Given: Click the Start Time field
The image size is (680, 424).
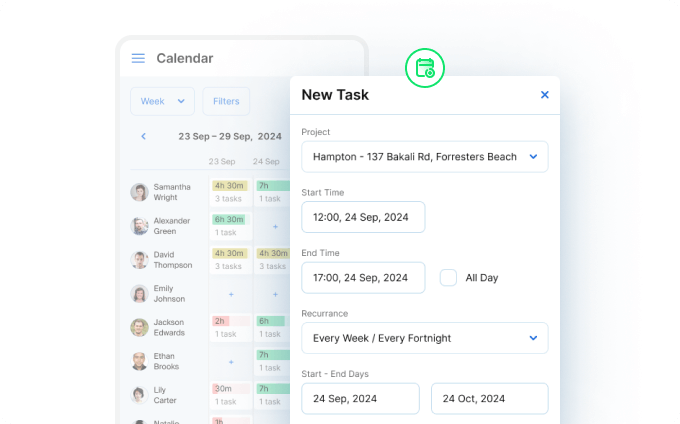Looking at the screenshot, I should [363, 217].
